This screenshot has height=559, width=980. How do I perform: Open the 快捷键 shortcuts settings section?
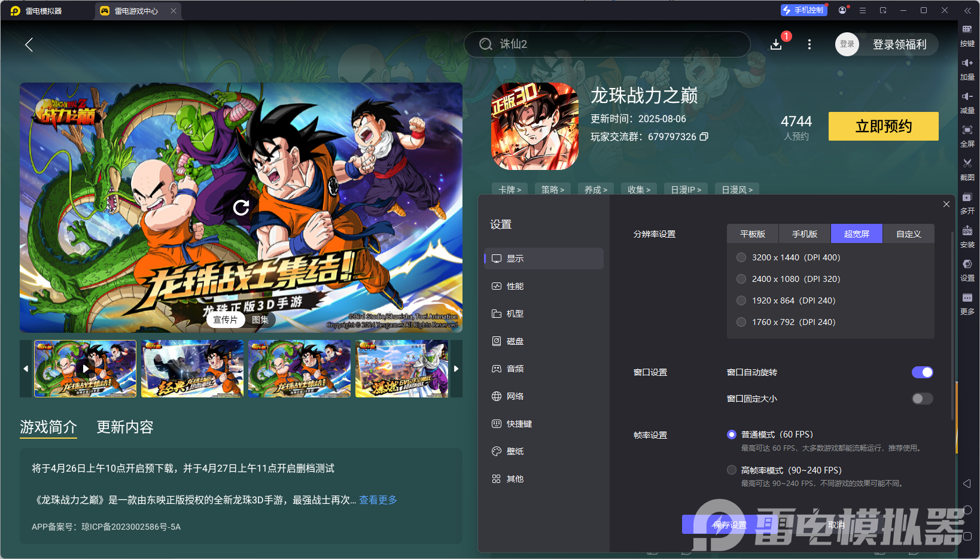[x=544, y=424]
